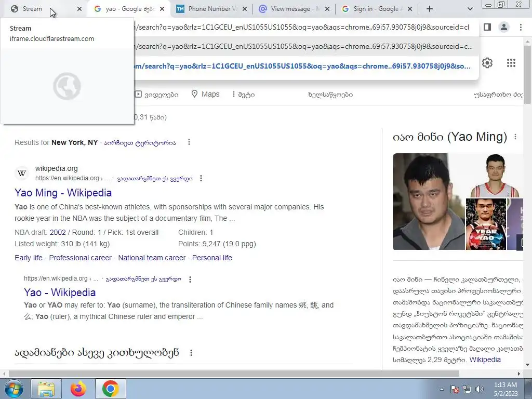Click NBA draft 2002 link

[x=58, y=232]
